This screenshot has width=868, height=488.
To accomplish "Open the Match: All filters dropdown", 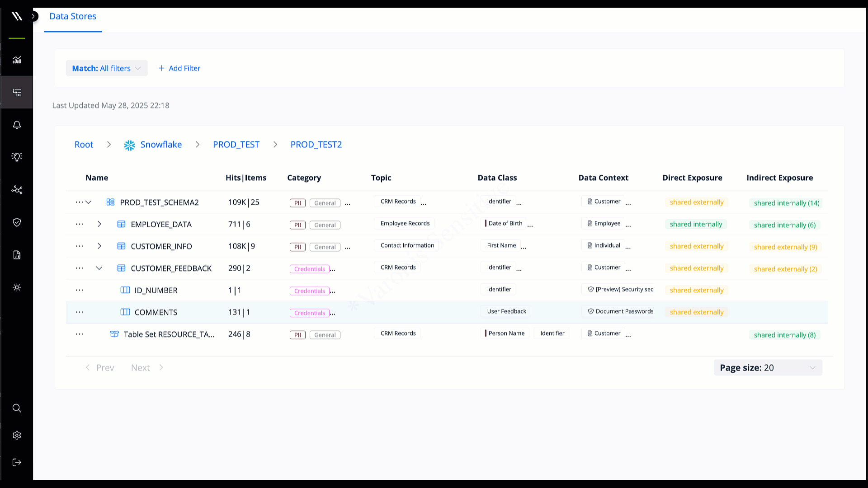I will 106,68.
